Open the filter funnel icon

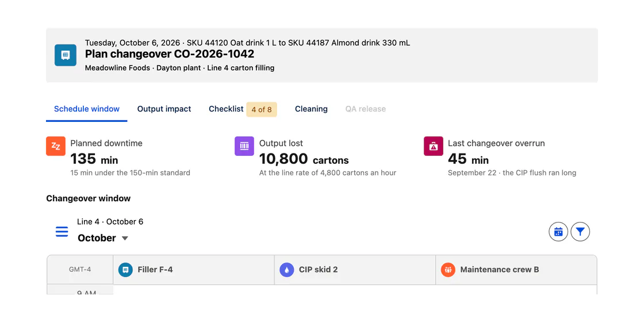(x=580, y=232)
